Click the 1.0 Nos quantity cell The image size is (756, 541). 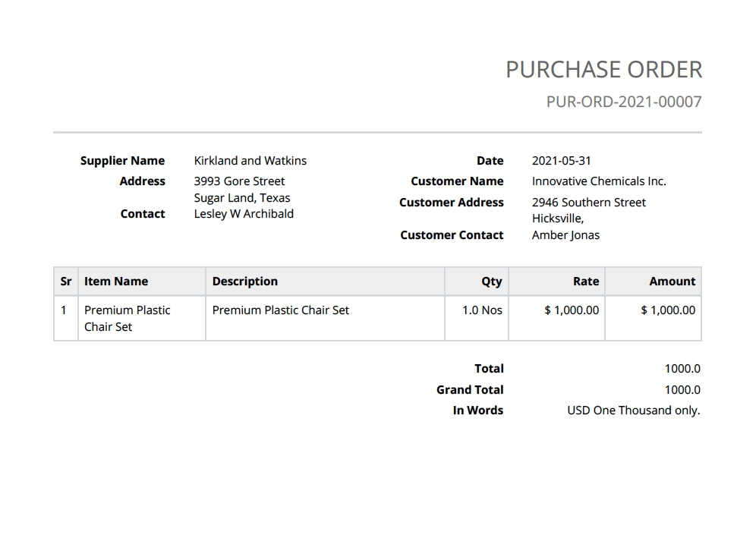click(482, 310)
